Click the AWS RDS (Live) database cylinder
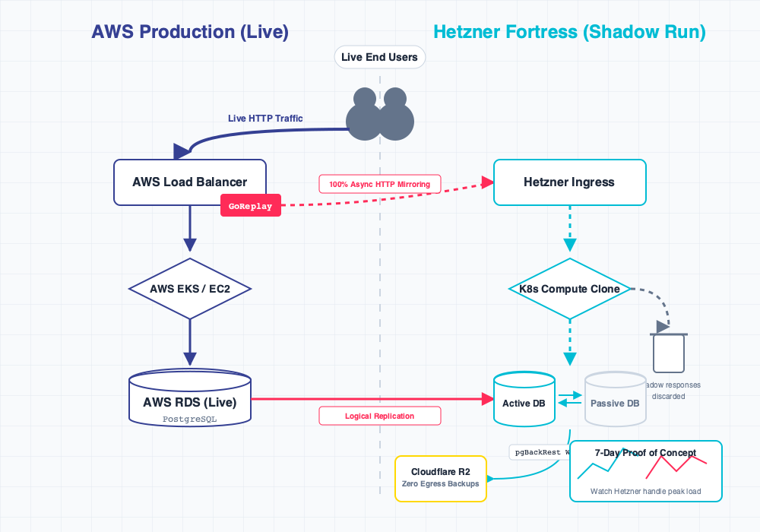The image size is (760, 532). [x=190, y=399]
